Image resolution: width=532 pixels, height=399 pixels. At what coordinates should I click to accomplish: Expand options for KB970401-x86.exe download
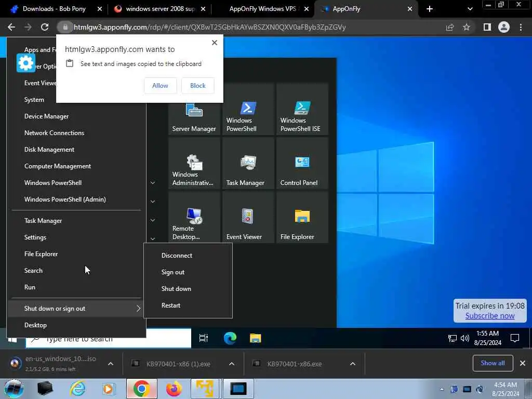pyautogui.click(x=353, y=364)
